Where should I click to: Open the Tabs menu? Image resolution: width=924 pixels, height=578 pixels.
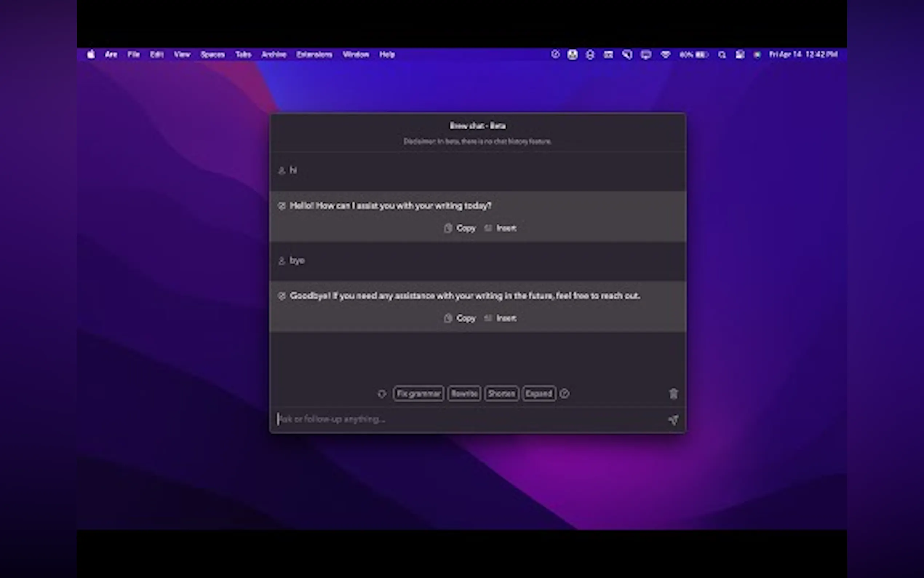pos(243,55)
